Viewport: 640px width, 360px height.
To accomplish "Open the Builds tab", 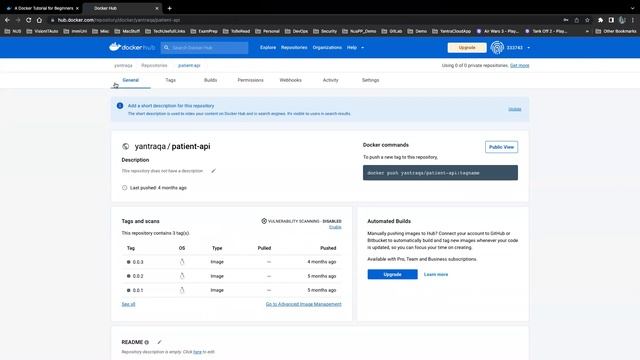I will (211, 80).
